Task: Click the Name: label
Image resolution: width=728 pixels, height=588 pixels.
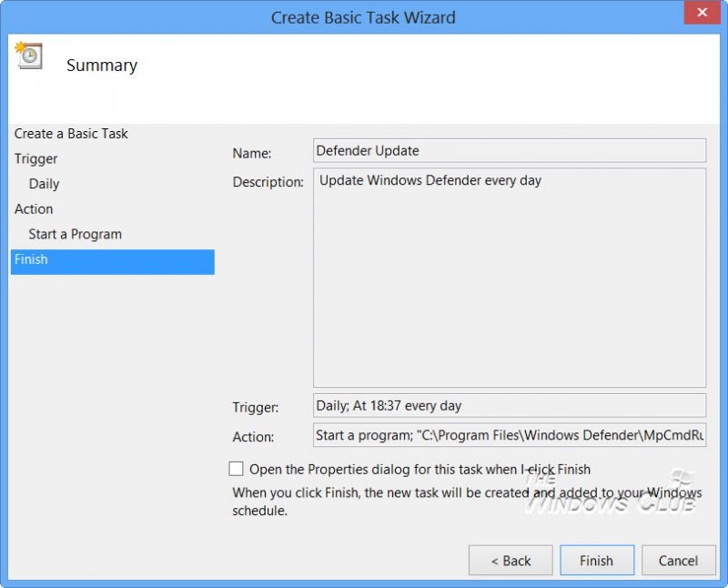Action: pos(252,153)
